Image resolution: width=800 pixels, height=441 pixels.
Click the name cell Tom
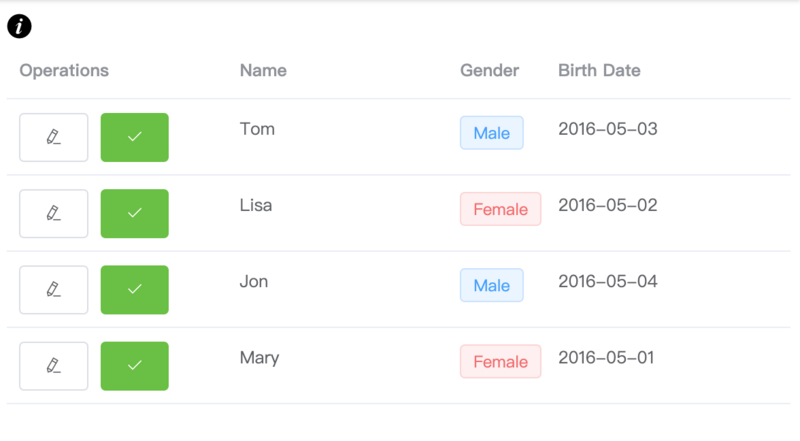point(257,129)
